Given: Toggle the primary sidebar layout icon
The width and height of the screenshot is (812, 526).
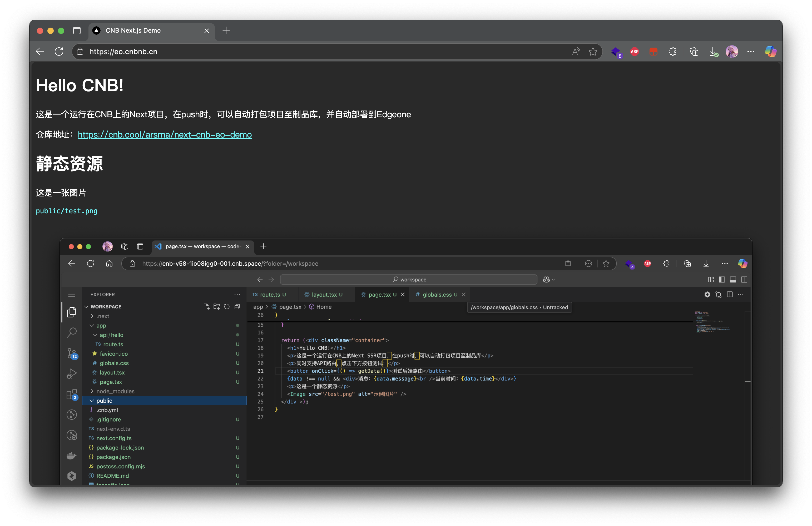Looking at the screenshot, I should (722, 280).
